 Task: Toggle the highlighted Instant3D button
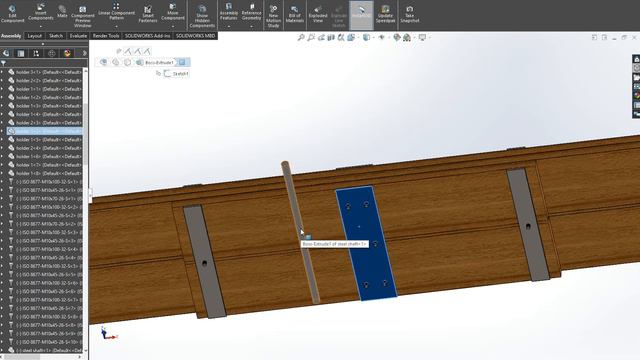coord(361,15)
